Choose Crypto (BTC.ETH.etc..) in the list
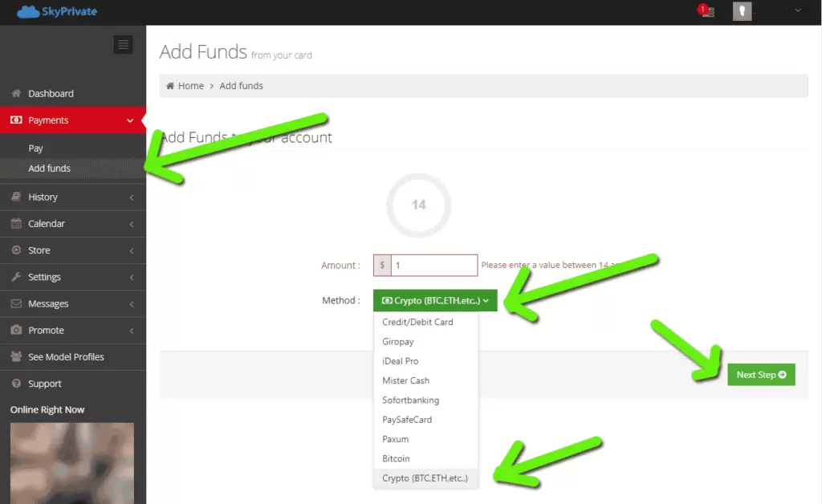The image size is (822, 504). 425,478
